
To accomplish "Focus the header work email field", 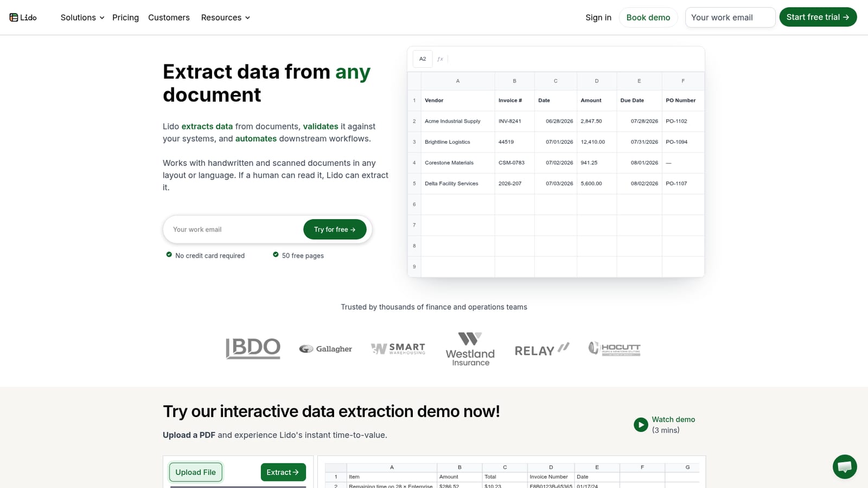I will [730, 17].
